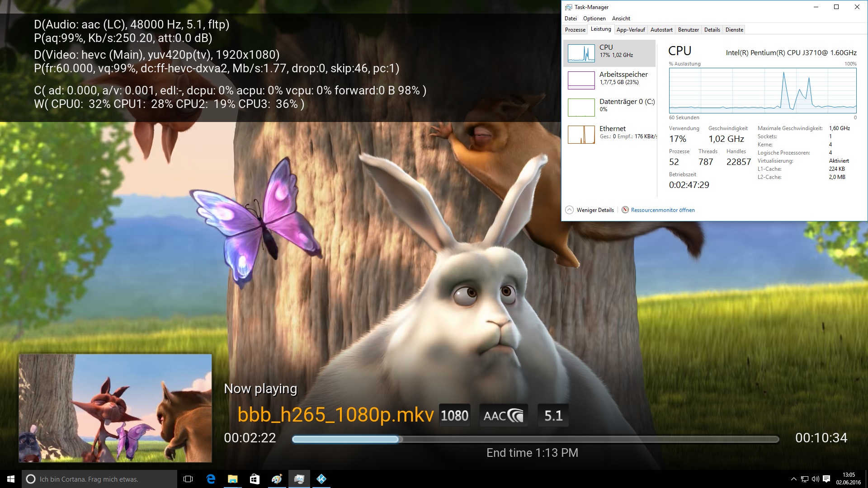Select the Ethernet performance entry
Image resolution: width=868 pixels, height=488 pixels.
[x=609, y=135]
